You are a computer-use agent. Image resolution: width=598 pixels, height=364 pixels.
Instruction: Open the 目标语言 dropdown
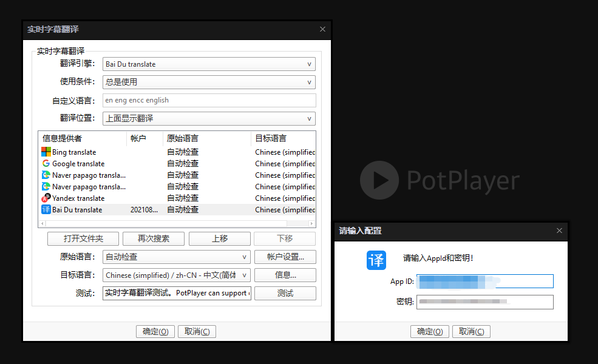click(x=176, y=275)
